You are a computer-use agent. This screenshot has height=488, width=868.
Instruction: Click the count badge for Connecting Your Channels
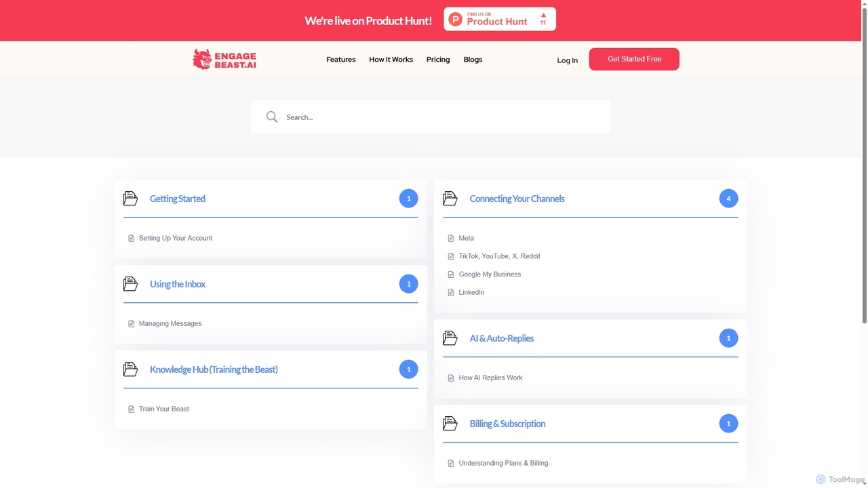pyautogui.click(x=728, y=199)
